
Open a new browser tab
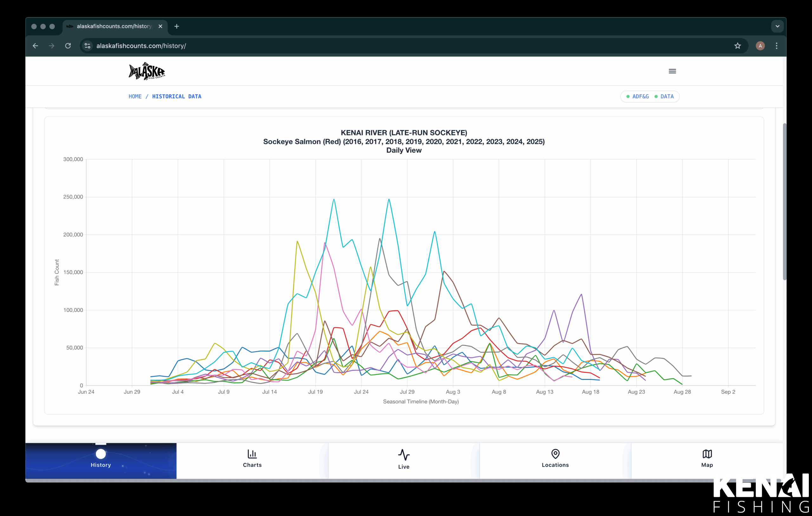pos(177,26)
